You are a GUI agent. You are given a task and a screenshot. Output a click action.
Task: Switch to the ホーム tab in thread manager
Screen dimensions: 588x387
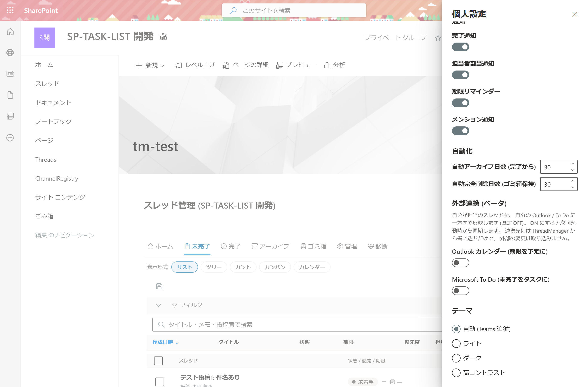tap(160, 246)
